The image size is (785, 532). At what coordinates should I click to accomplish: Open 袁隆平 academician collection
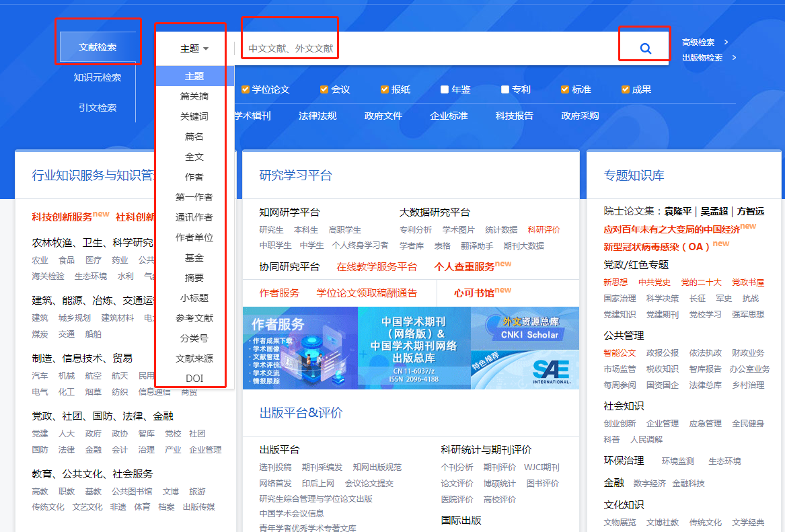click(678, 212)
